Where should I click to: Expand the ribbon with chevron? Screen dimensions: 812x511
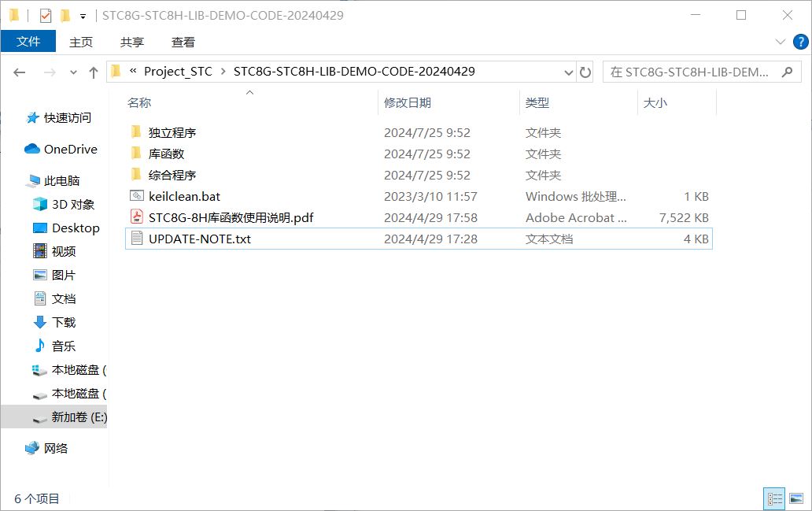[781, 42]
